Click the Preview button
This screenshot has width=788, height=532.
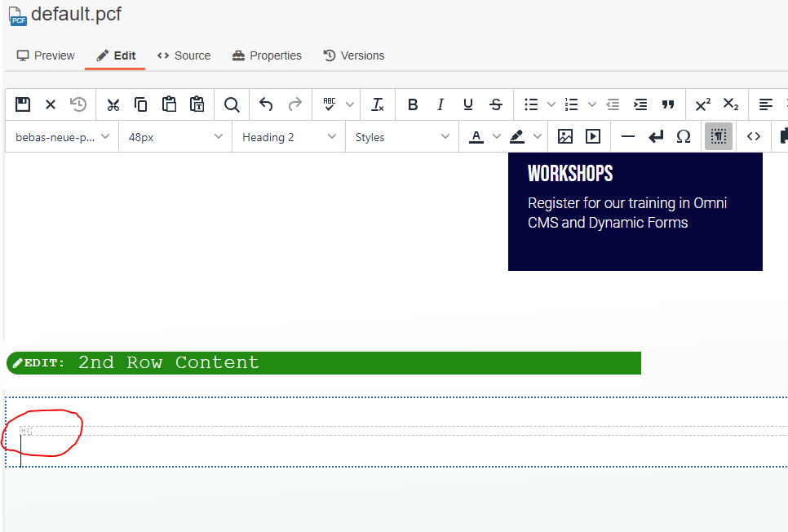pyautogui.click(x=45, y=55)
